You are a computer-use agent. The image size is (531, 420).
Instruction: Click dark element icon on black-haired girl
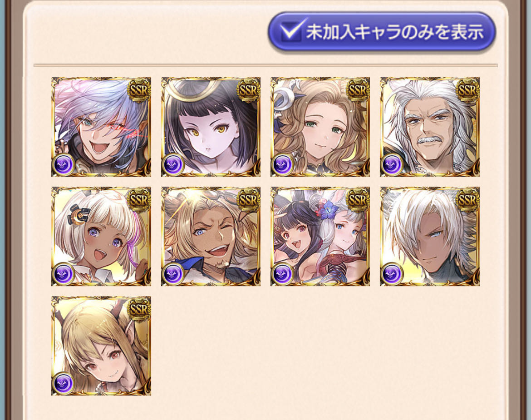(x=173, y=164)
